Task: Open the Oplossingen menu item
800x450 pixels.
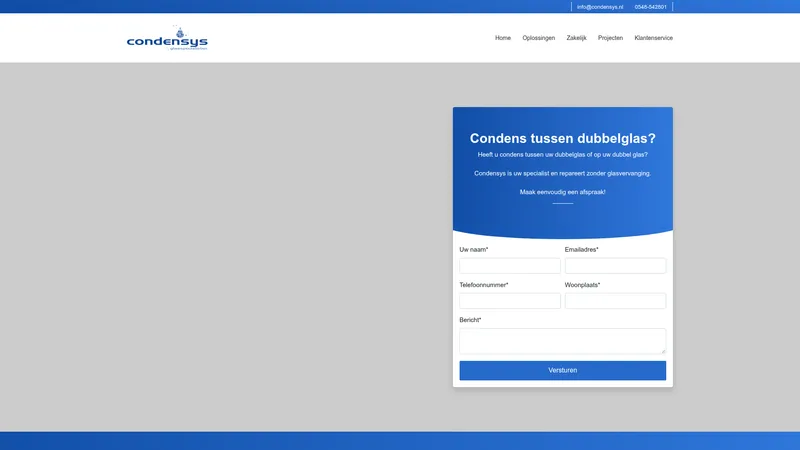Action: [538, 38]
